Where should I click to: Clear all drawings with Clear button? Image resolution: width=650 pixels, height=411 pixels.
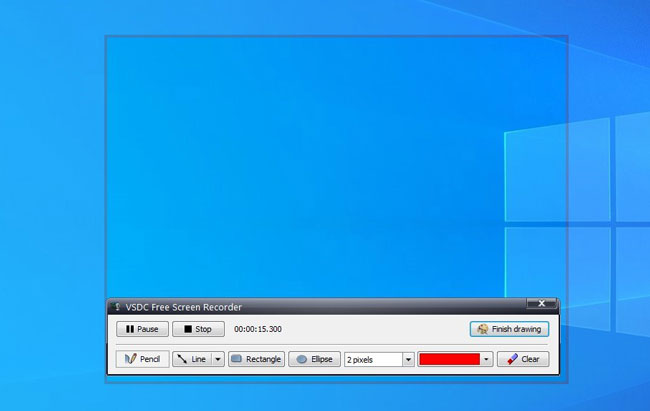pyautogui.click(x=523, y=359)
